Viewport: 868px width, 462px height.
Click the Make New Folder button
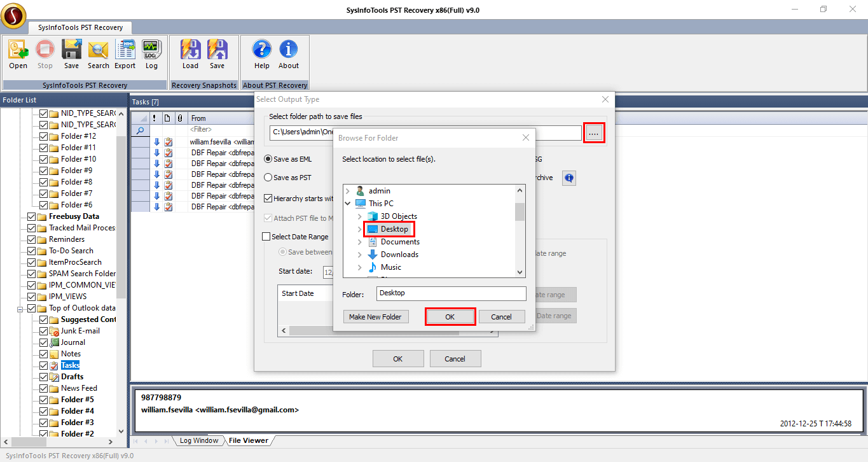[x=375, y=317]
